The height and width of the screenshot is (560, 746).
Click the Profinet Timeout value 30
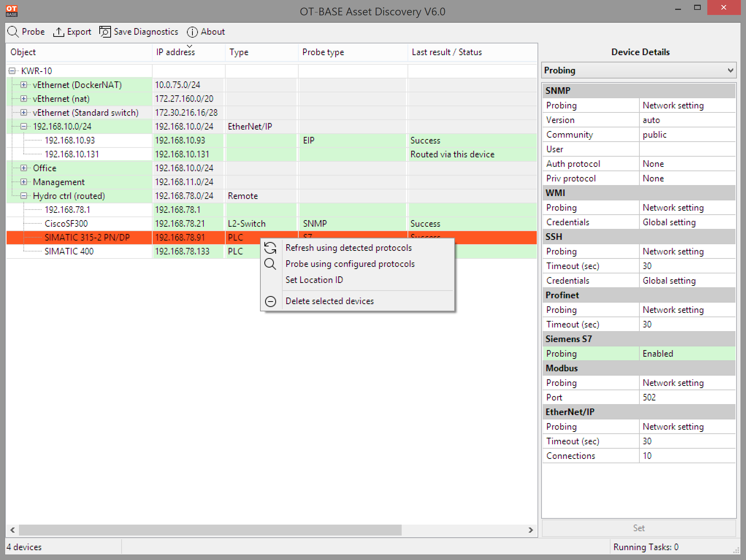[x=687, y=325]
